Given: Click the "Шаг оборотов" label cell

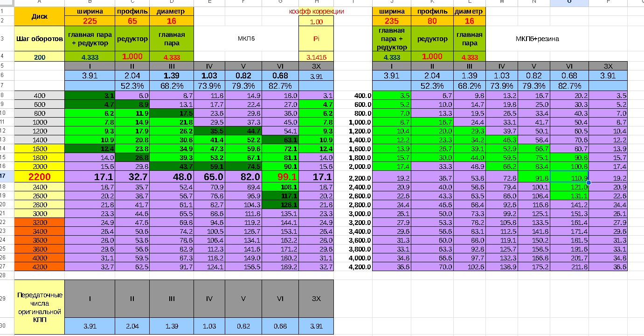Looking at the screenshot, I should 39,39.
